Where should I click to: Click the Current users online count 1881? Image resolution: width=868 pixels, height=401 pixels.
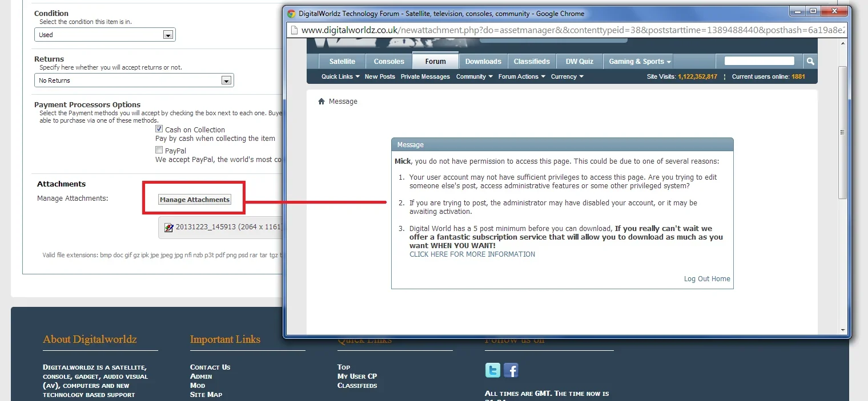[x=798, y=76]
